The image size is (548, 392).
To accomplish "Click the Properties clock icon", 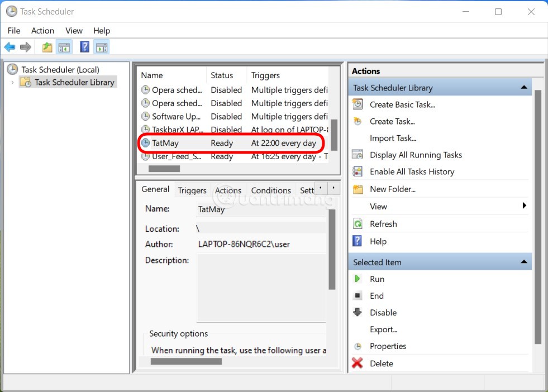I will 358,346.
